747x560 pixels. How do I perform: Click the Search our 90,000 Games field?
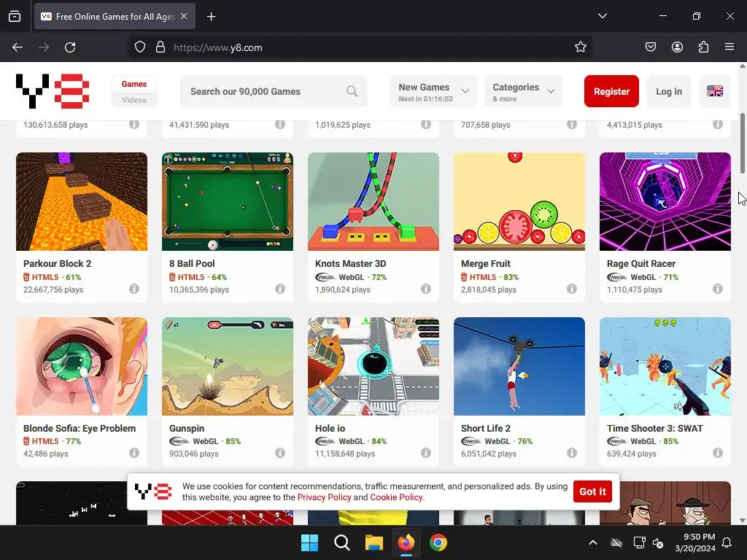click(x=274, y=91)
